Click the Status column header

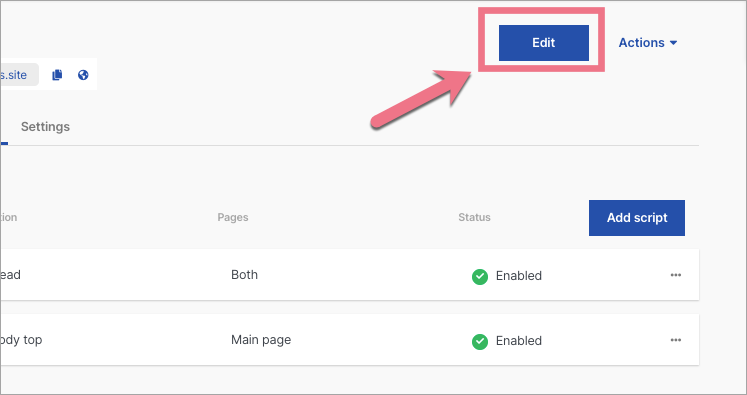(474, 217)
